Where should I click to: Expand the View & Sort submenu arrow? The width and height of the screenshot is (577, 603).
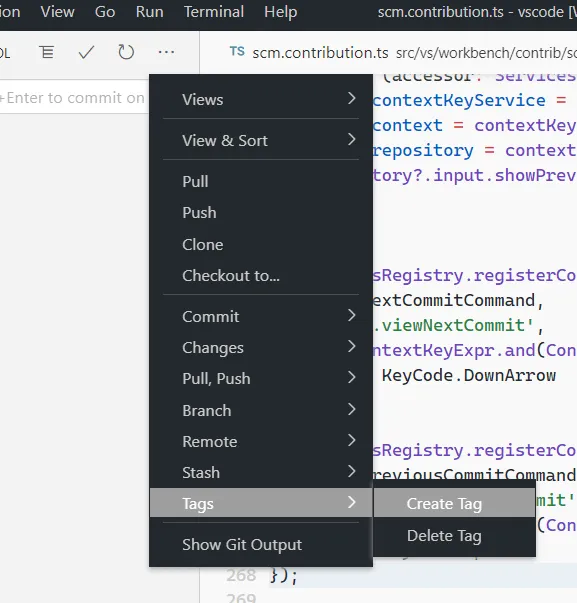351,139
